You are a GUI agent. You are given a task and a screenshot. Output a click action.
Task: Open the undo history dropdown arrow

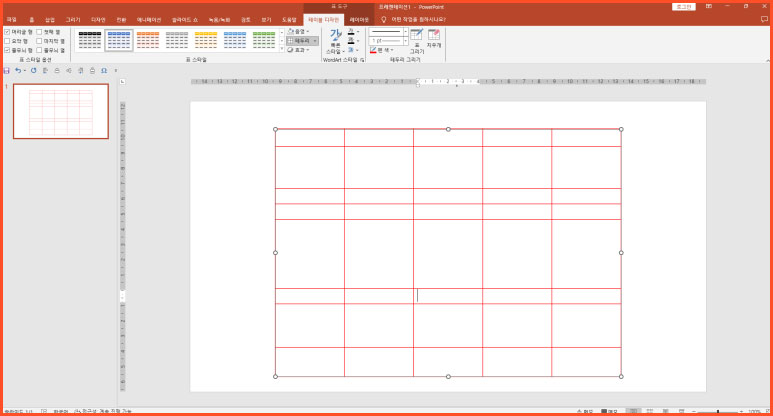(25, 70)
